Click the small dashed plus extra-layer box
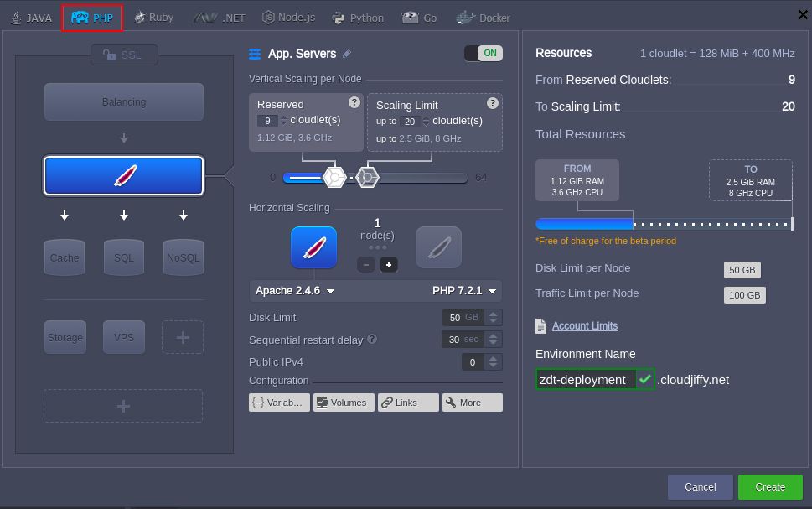The width and height of the screenshot is (812, 509). point(183,337)
